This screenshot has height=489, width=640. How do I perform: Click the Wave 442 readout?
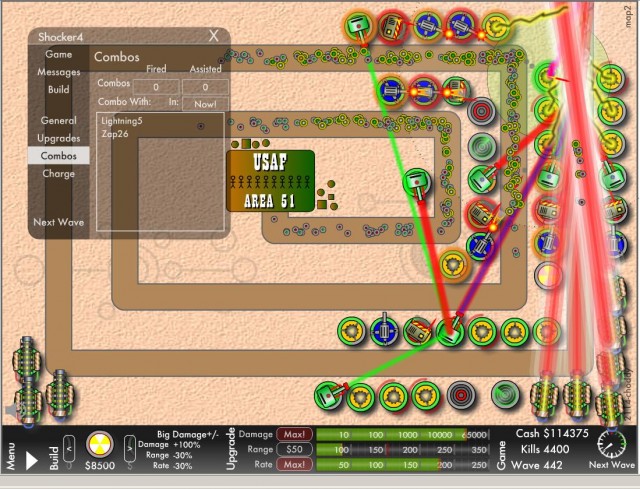(536, 465)
